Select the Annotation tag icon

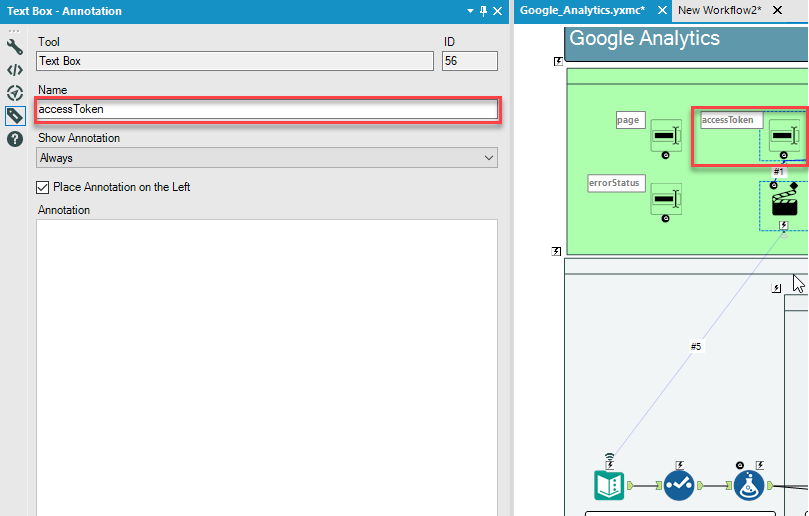pos(14,116)
